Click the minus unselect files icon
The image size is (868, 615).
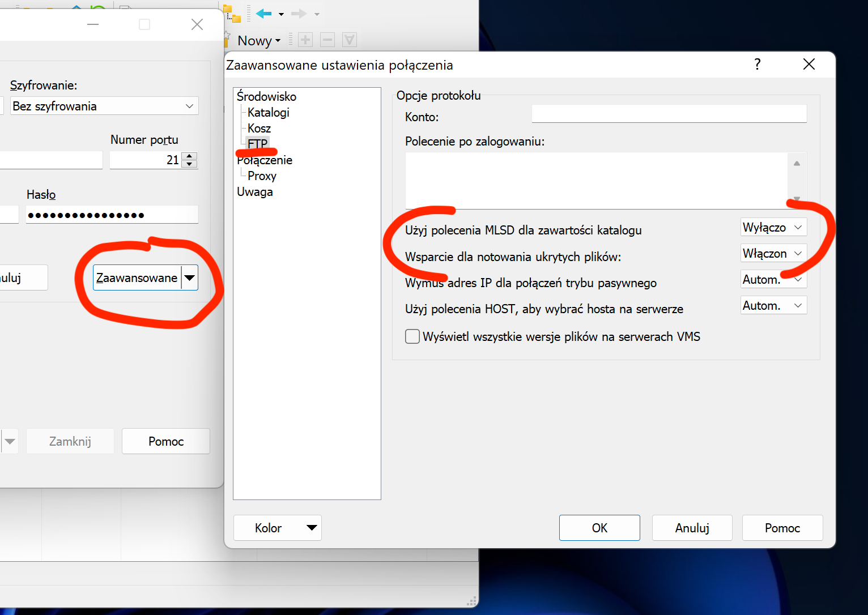coord(327,40)
